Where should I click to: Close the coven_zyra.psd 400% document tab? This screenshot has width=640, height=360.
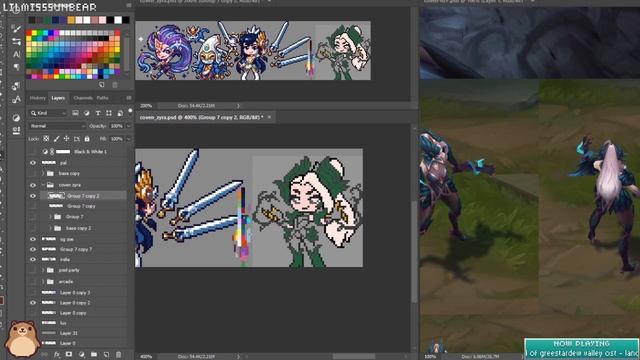pos(269,117)
